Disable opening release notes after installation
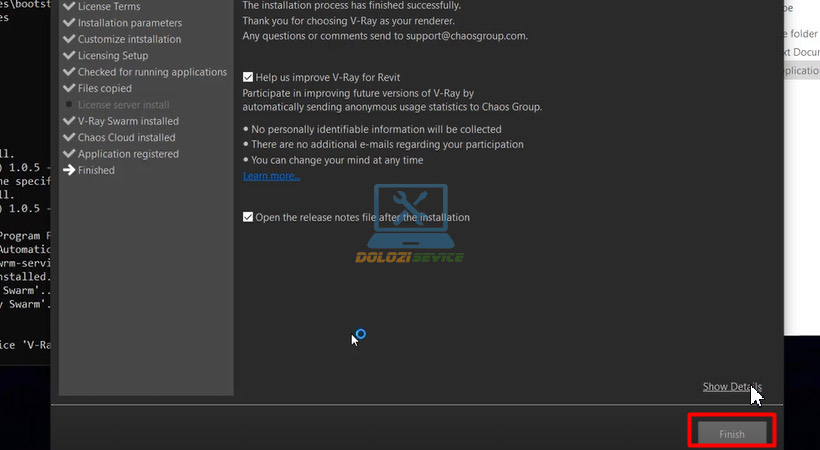Viewport: 820px width, 450px height. 248,217
